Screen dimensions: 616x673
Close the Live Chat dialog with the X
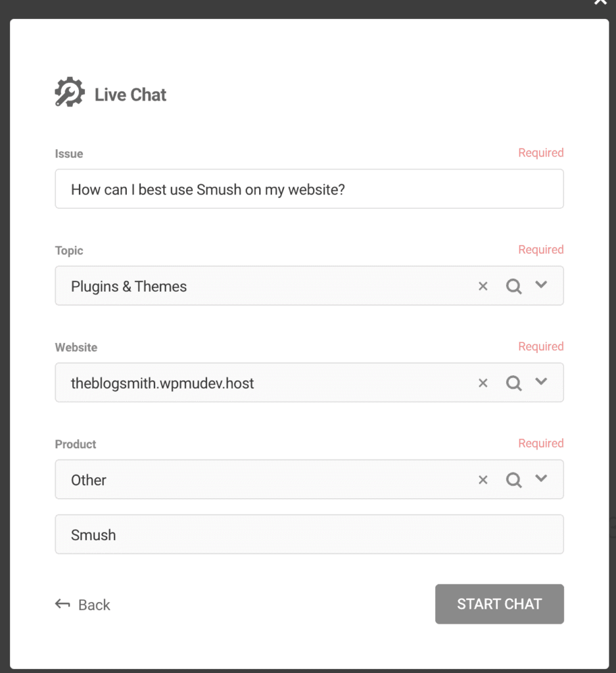pyautogui.click(x=599, y=3)
